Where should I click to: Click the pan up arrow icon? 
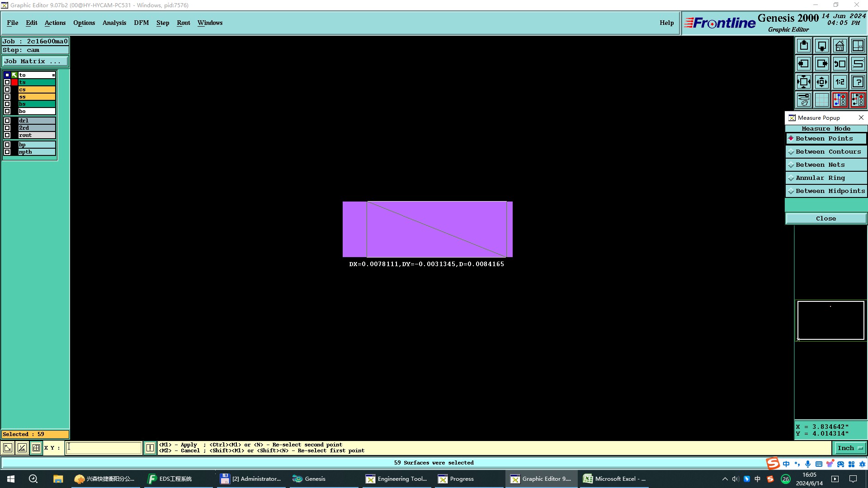pos(804,46)
